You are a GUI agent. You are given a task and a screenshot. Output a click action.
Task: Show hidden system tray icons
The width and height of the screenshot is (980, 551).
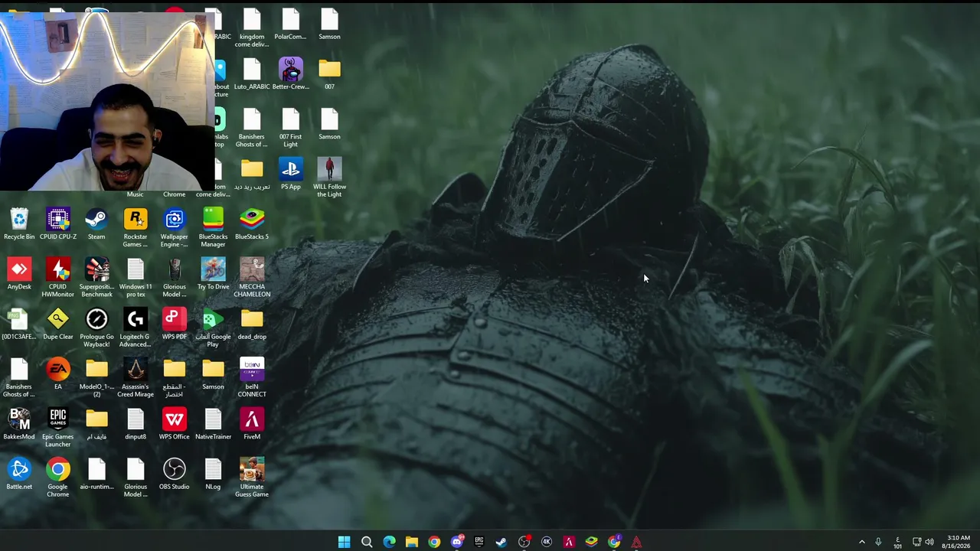pos(861,542)
